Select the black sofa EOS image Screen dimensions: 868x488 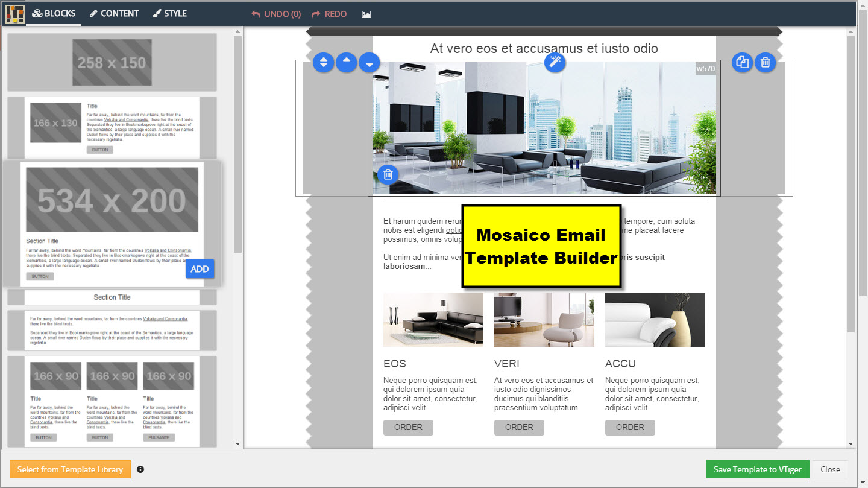click(433, 320)
